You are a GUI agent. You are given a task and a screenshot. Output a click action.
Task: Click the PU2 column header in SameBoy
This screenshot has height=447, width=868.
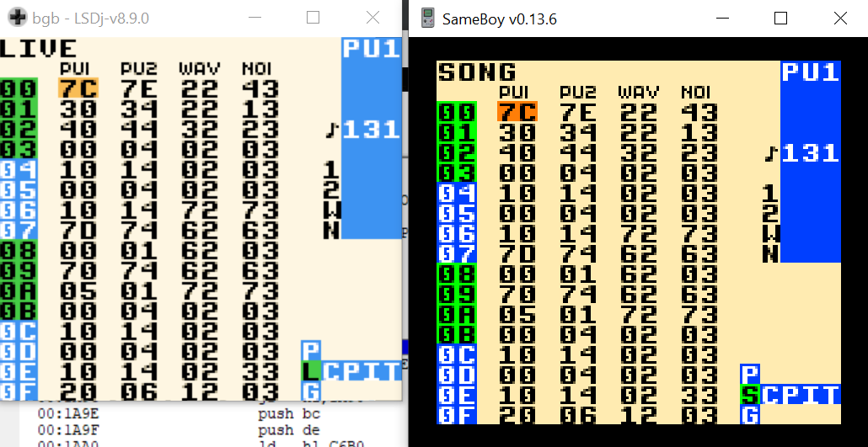[578, 92]
